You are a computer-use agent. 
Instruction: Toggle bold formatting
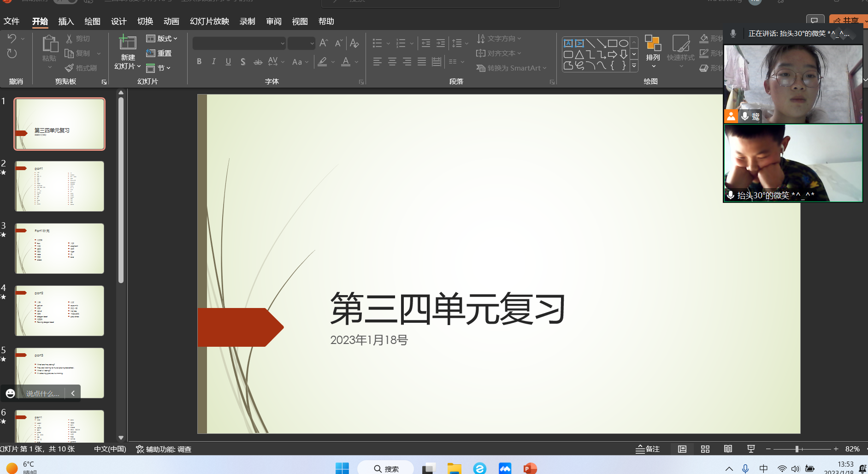tap(199, 62)
